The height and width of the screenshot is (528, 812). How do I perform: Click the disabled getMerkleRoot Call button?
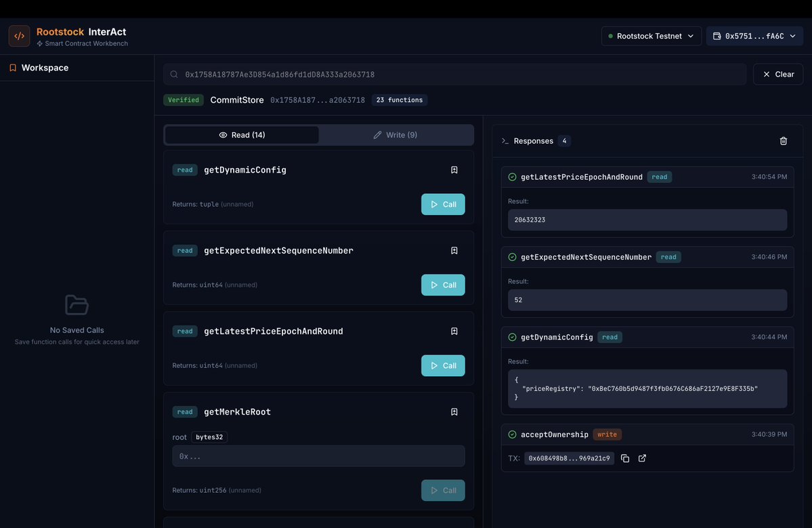point(443,490)
